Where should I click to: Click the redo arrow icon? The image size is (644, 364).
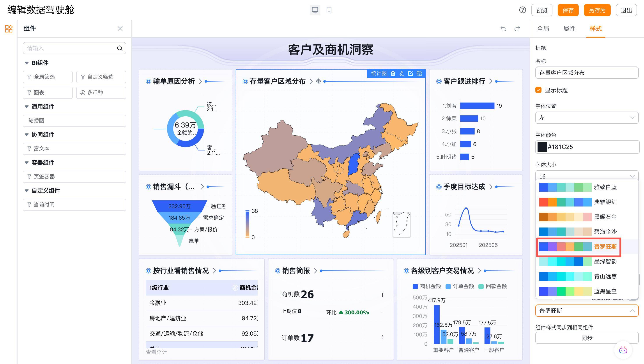click(517, 29)
